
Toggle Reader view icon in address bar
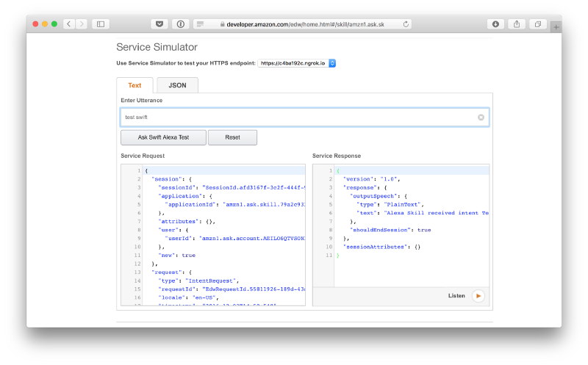coord(200,24)
